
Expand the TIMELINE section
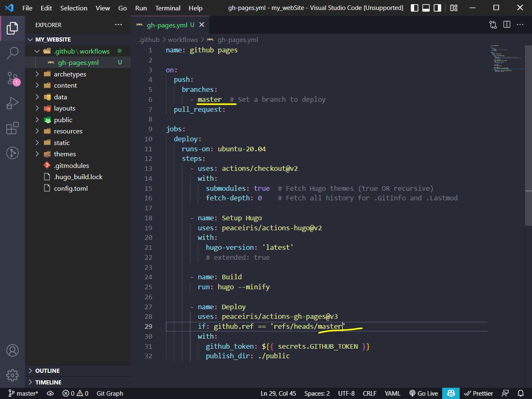(78, 382)
